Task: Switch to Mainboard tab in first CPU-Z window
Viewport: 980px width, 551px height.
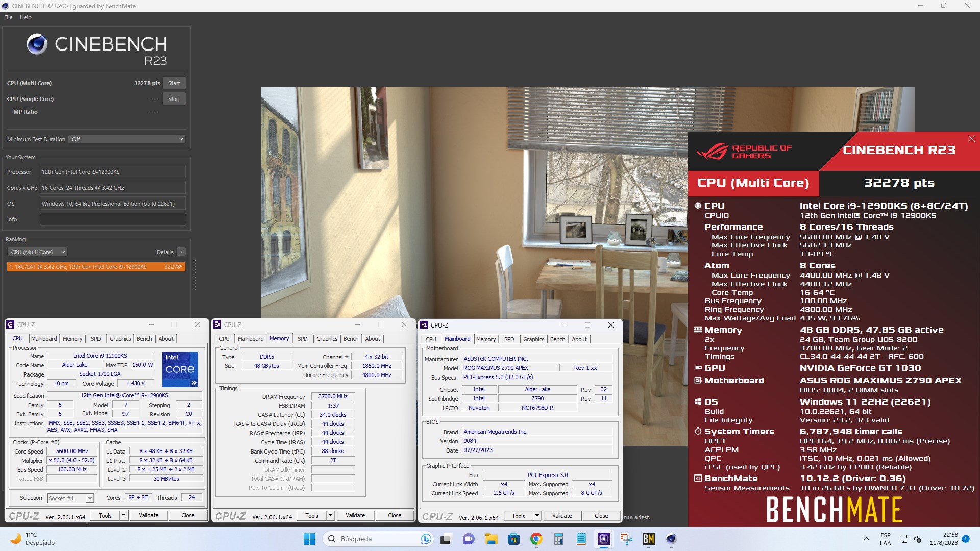Action: click(44, 339)
